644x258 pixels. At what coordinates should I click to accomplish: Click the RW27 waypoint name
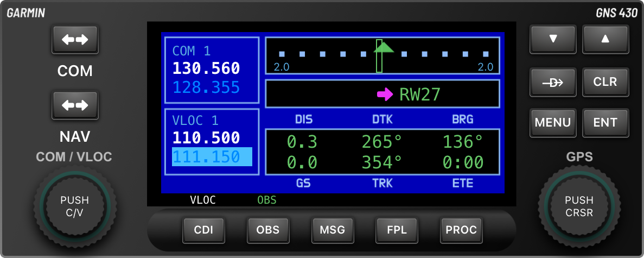[420, 95]
